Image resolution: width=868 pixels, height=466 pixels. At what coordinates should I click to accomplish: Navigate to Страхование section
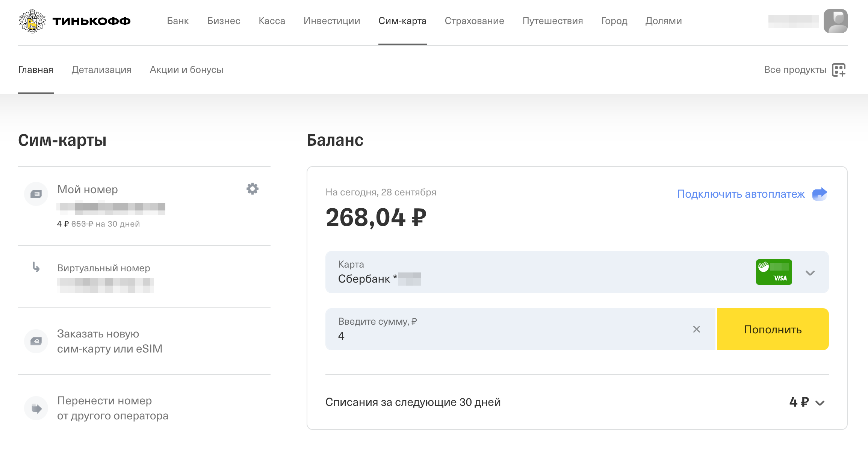tap(474, 21)
